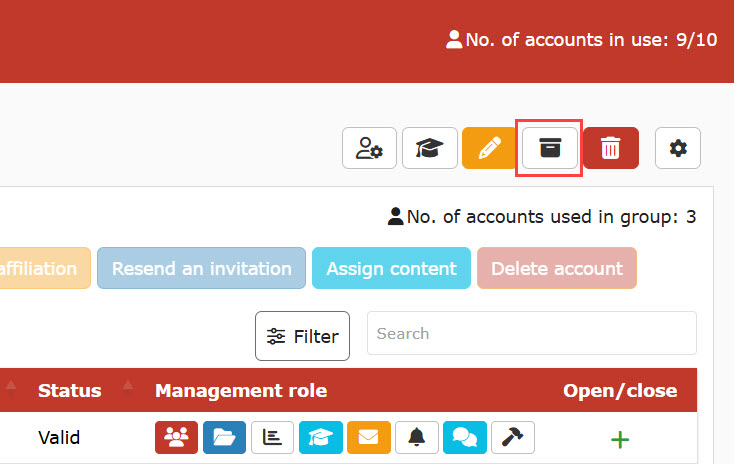Screen dimensions: 735x464
Task: Click the hammer tool role icon
Action: click(512, 438)
